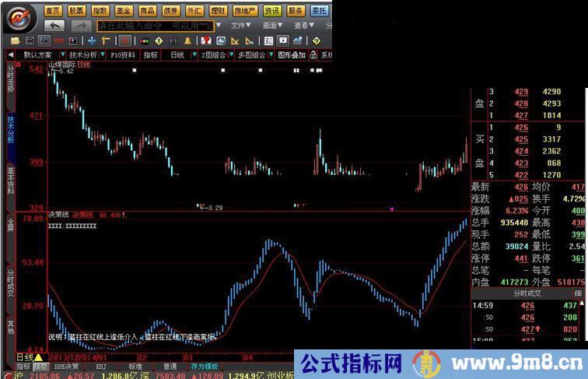The width and height of the screenshot is (588, 379).
Task: Select the blue crosshair cursor tool
Action: (91, 40)
